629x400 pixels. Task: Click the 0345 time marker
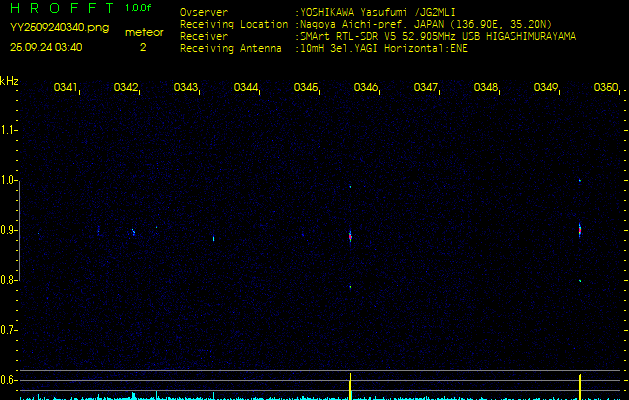[x=306, y=87]
